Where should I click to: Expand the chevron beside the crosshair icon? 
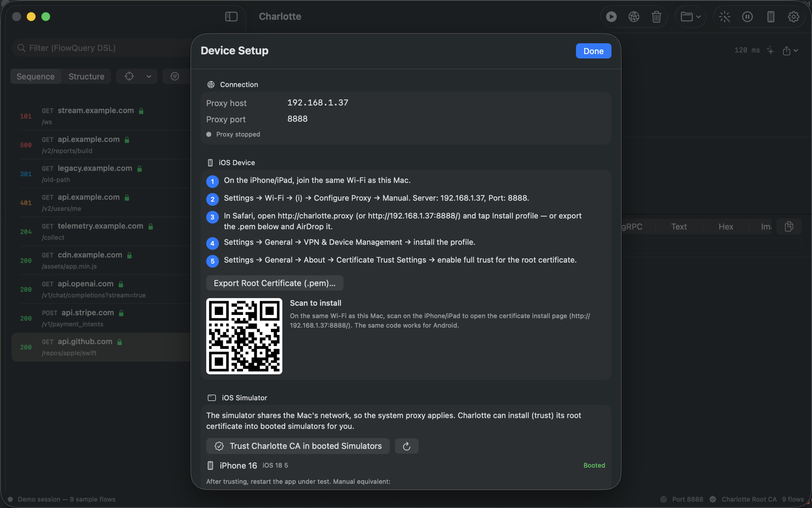(149, 76)
